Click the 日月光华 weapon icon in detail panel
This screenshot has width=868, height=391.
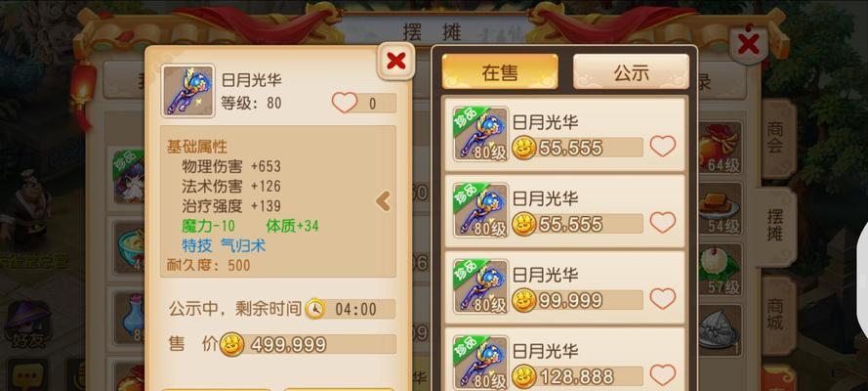[x=187, y=90]
